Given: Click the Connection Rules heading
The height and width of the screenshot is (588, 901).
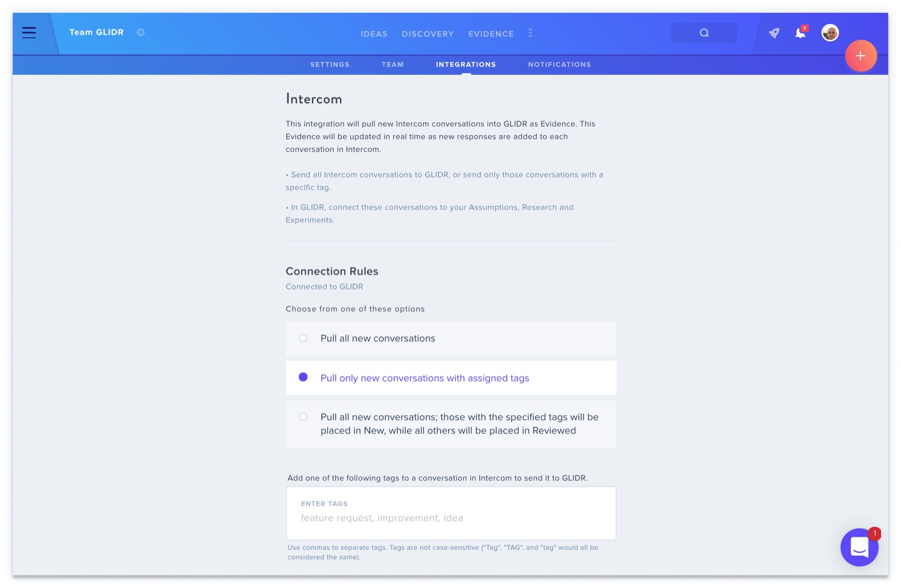Looking at the screenshot, I should click(x=332, y=271).
